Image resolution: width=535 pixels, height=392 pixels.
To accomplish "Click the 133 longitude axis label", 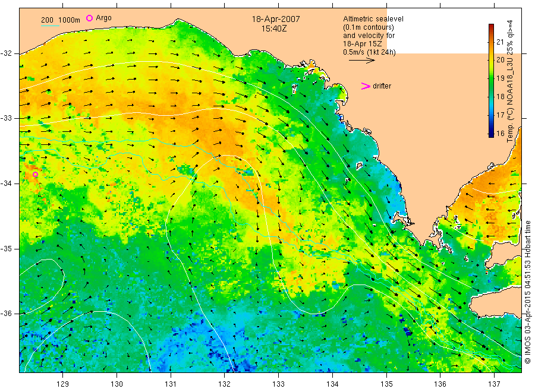I will coord(278,384).
